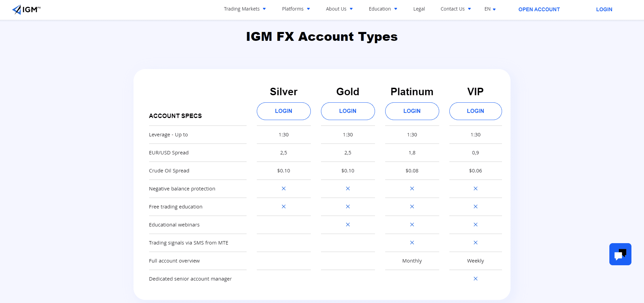Click VIP's Dedicated senior account manager X mark
Viewport: 644px width, 303px height.
click(476, 279)
